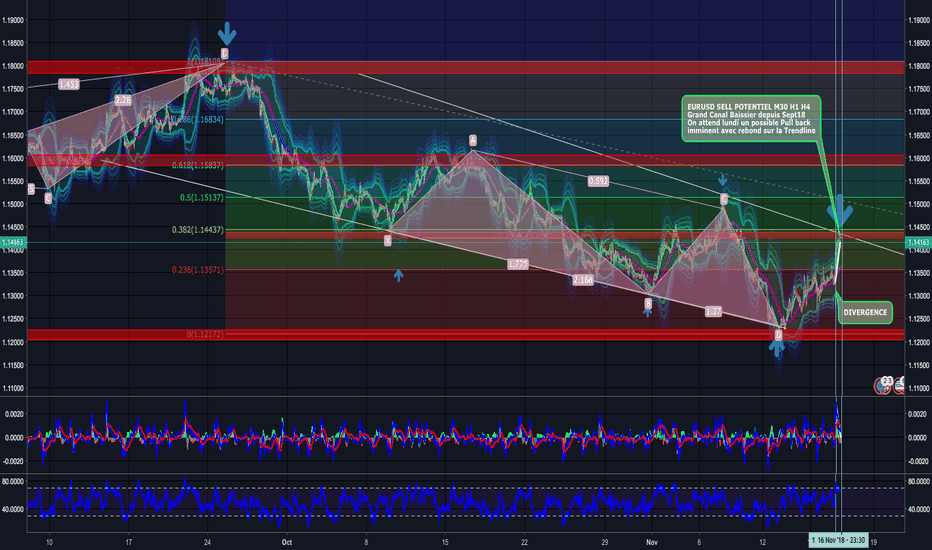
Task: Select the small blue up arrow under point B
Action: [x=647, y=312]
